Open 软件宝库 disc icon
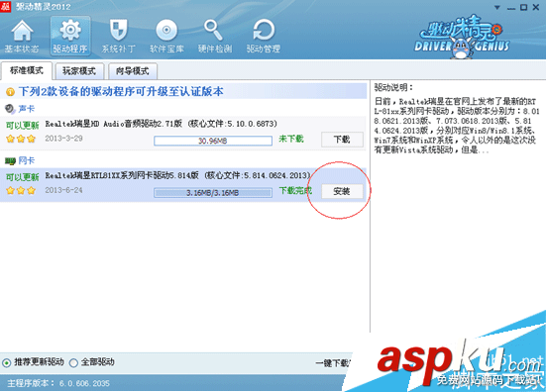Image resolution: width=546 pixels, height=392 pixels. tap(166, 36)
